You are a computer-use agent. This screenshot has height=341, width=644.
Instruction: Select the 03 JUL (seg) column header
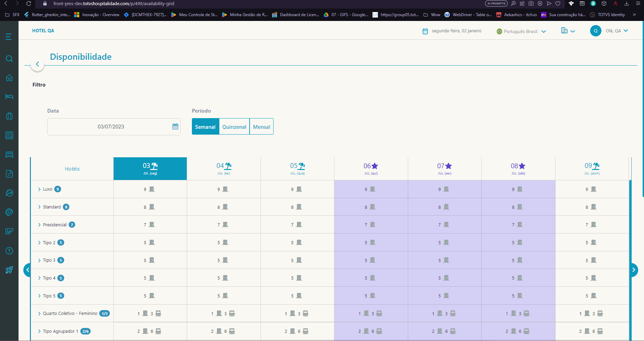coord(150,169)
